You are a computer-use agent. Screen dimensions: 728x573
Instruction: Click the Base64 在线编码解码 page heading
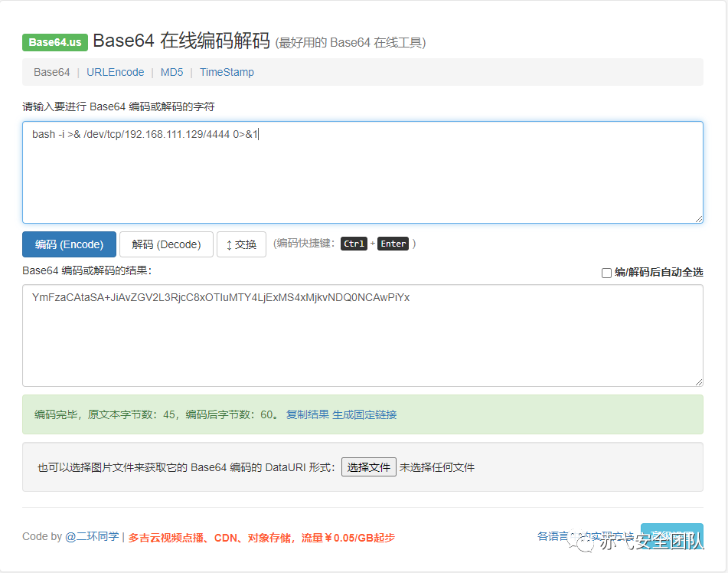click(x=181, y=41)
